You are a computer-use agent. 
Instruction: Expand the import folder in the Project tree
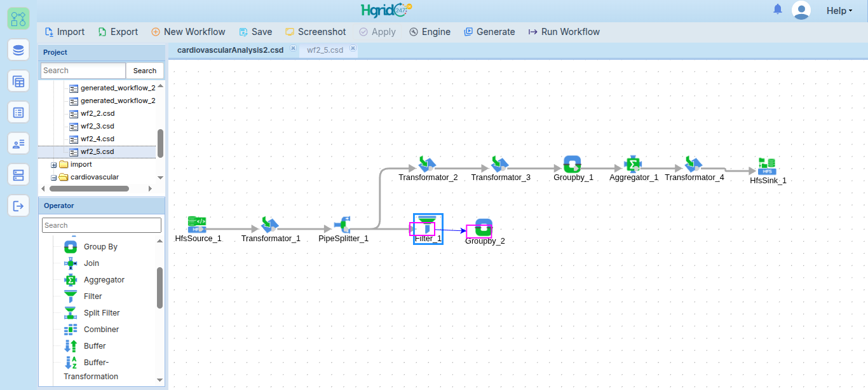(x=54, y=165)
